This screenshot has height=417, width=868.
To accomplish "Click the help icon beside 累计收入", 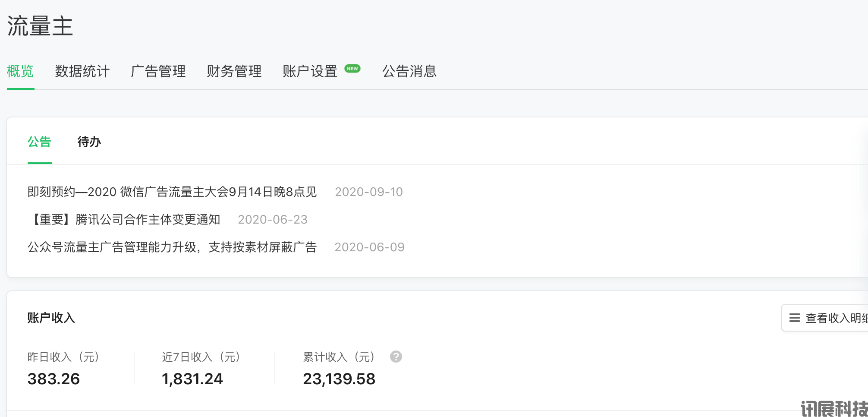I will (396, 357).
